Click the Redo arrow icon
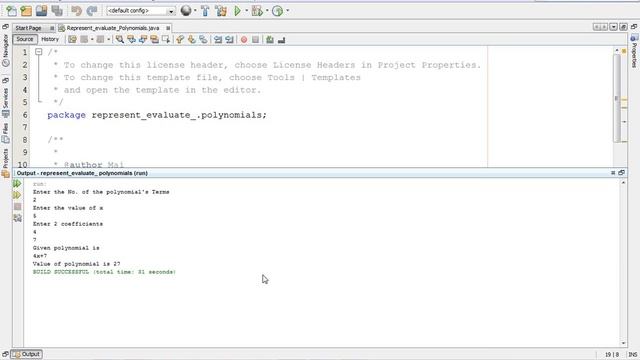 pyautogui.click(x=92, y=11)
